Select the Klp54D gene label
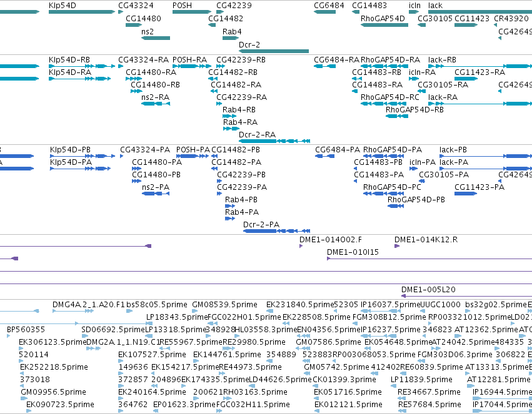This screenshot has height=414, width=532. tap(63, 6)
